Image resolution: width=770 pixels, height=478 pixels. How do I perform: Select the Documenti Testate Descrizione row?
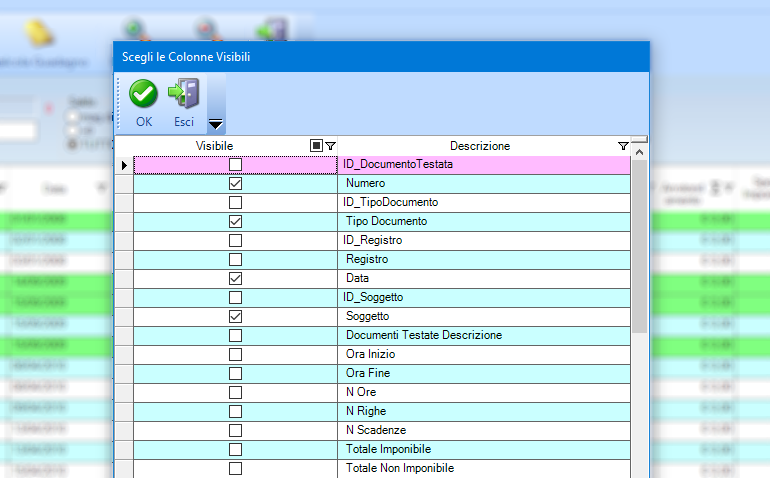424,335
